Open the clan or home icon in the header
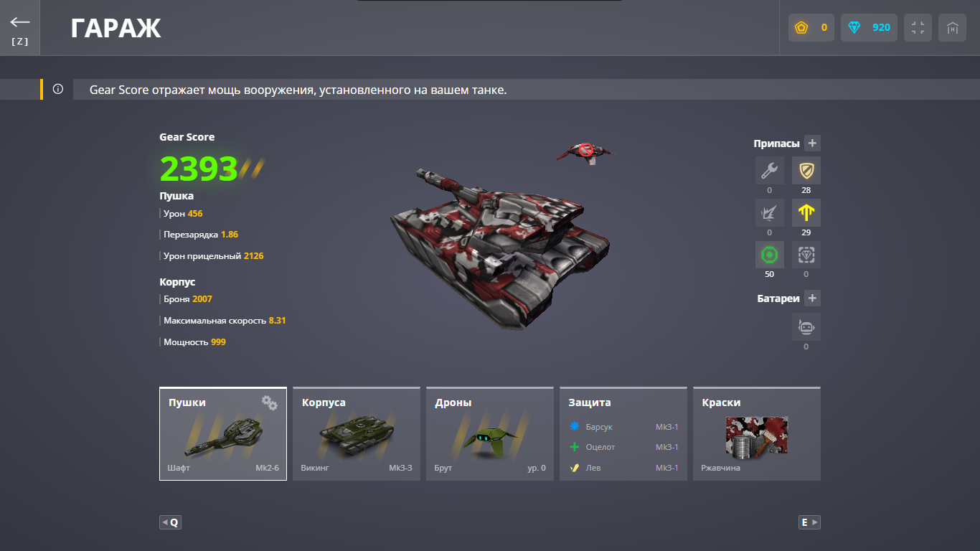Image resolution: width=980 pixels, height=551 pixels. coord(952,28)
